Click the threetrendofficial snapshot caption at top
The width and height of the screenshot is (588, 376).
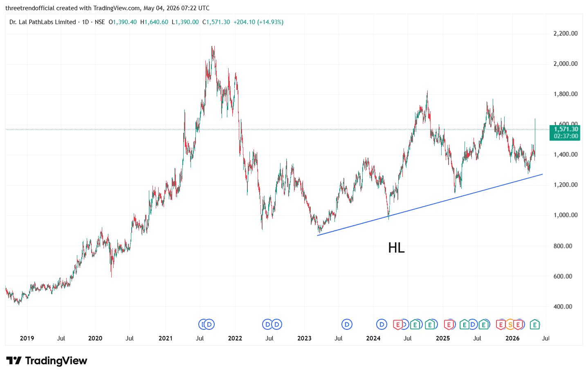(x=107, y=8)
